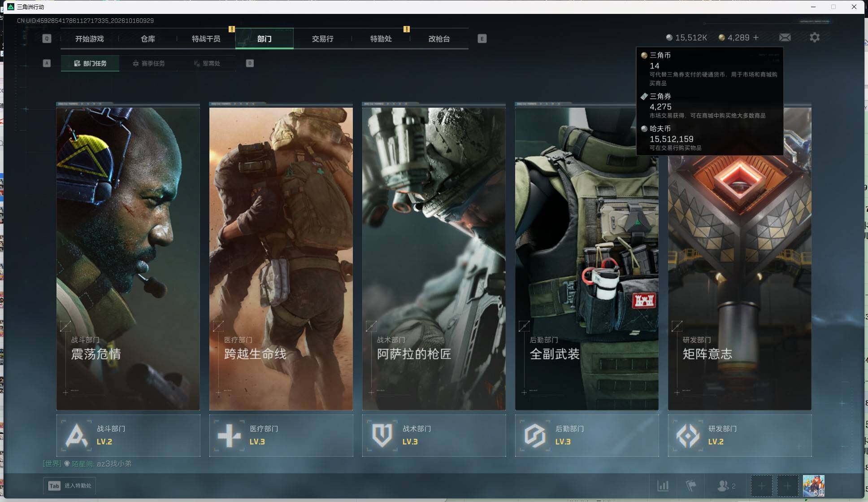Screen dimensions: 868x502
Task: Open the flag icon in bottom bar
Action: [691, 485]
